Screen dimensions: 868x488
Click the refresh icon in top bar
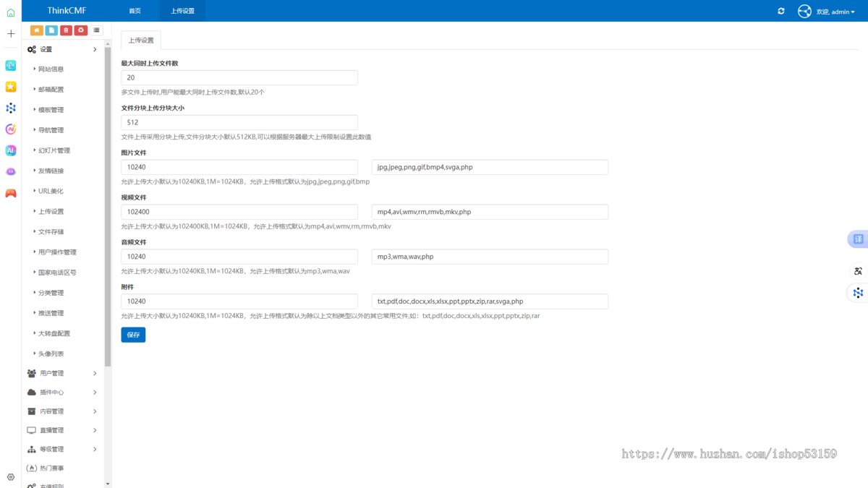click(x=781, y=12)
